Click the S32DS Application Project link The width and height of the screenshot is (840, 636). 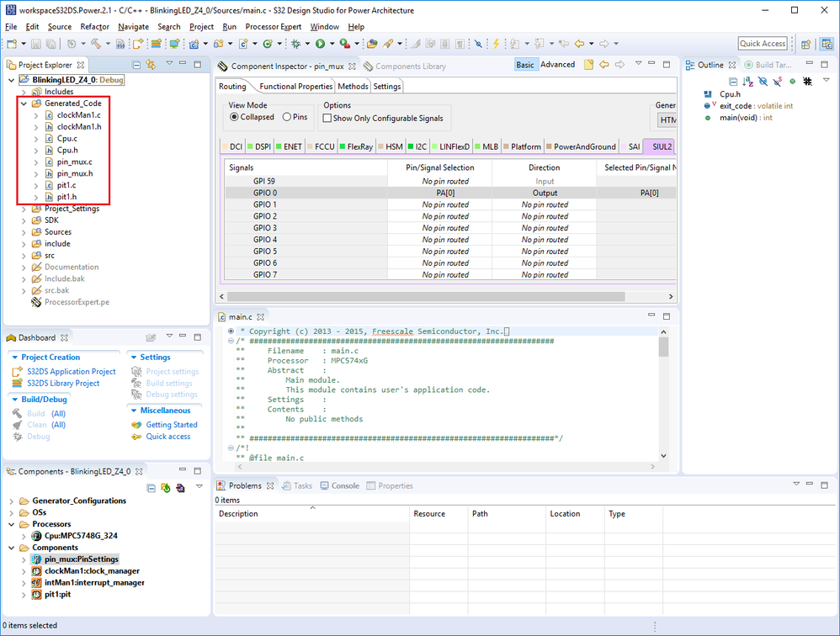(x=71, y=372)
